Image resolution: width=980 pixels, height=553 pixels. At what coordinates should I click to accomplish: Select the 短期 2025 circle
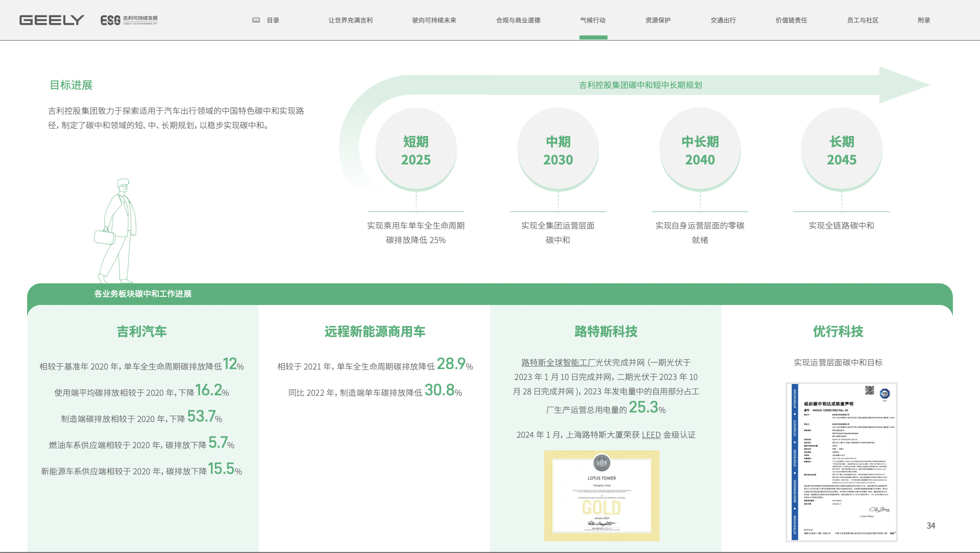[x=416, y=150]
